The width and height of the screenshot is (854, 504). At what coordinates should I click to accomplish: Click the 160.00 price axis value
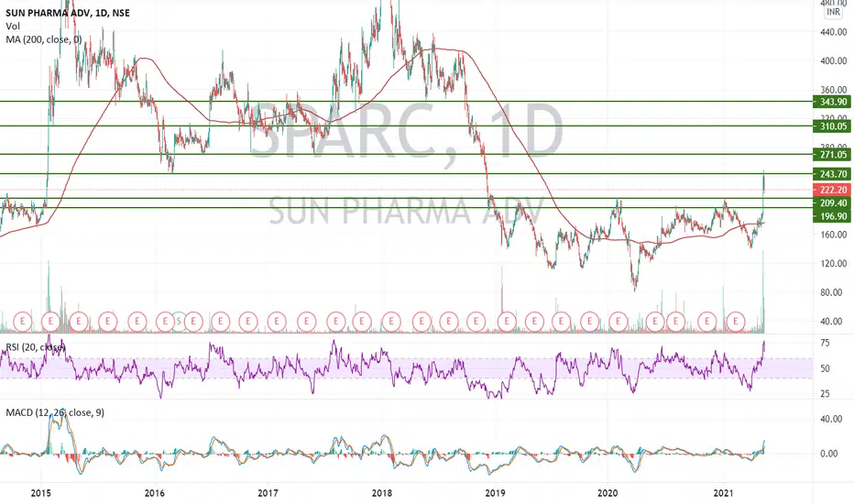[x=833, y=235]
